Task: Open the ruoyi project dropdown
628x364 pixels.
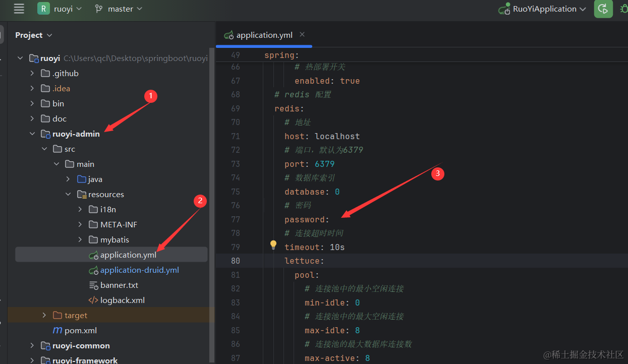Action: click(60, 9)
